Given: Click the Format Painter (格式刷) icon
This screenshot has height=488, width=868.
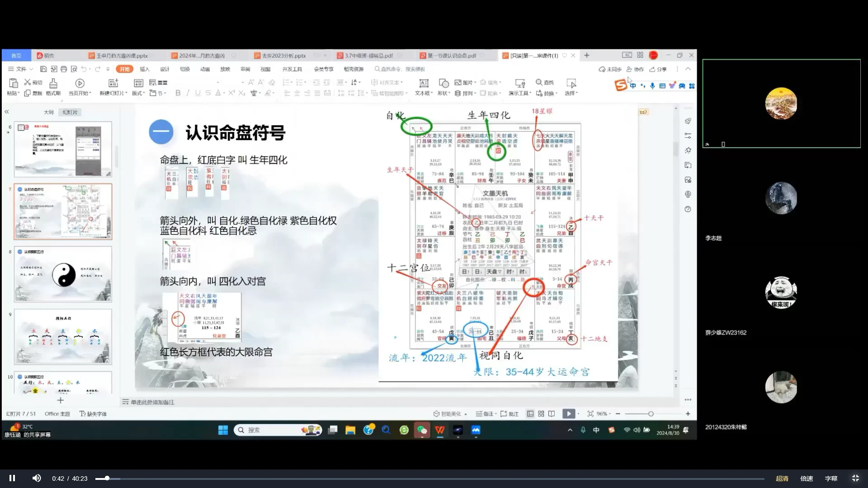Looking at the screenshot, I should pos(53,84).
